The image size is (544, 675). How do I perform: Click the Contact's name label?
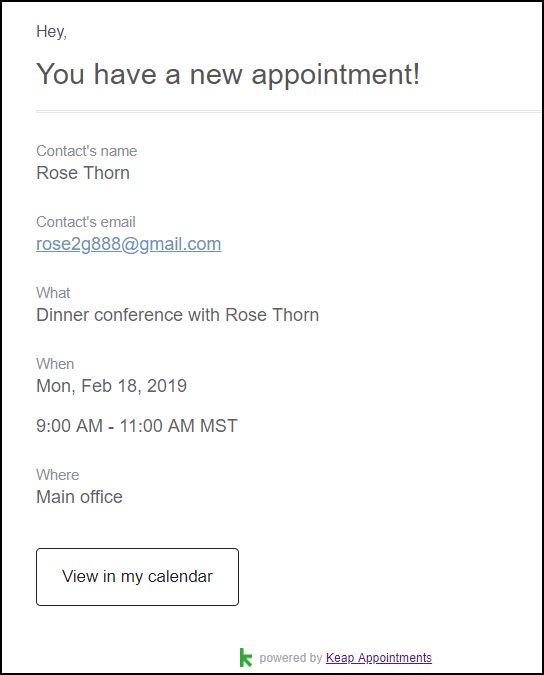coord(87,151)
